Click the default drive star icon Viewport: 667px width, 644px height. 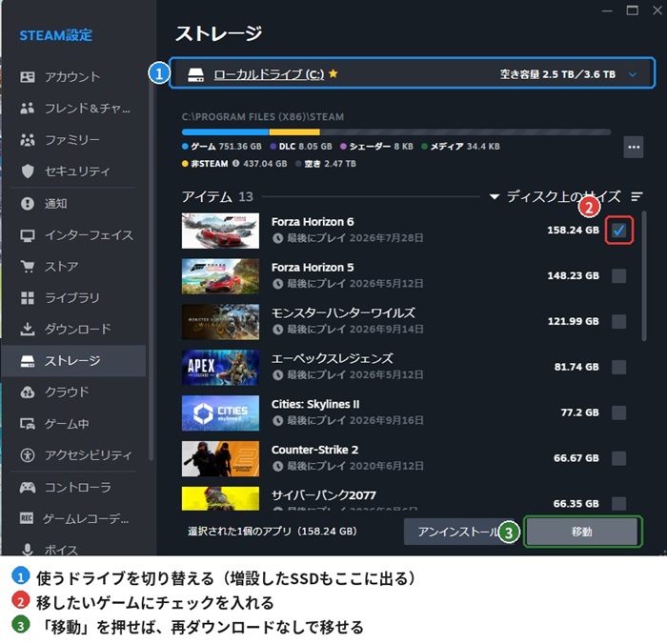(333, 73)
